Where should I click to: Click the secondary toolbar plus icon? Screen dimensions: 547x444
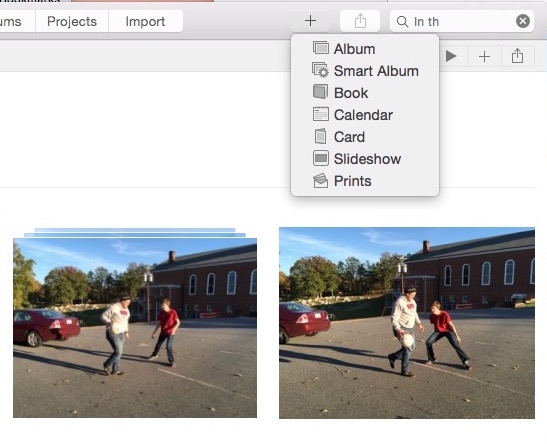click(x=484, y=56)
